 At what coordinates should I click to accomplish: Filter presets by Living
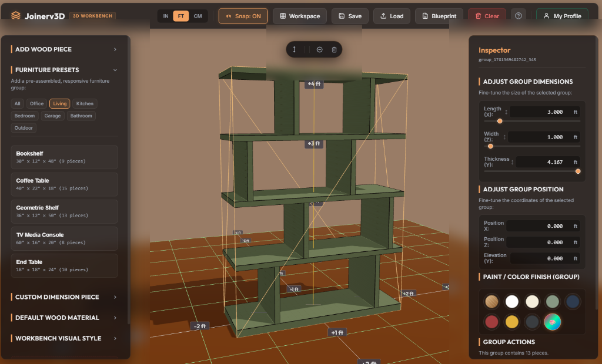[59, 103]
